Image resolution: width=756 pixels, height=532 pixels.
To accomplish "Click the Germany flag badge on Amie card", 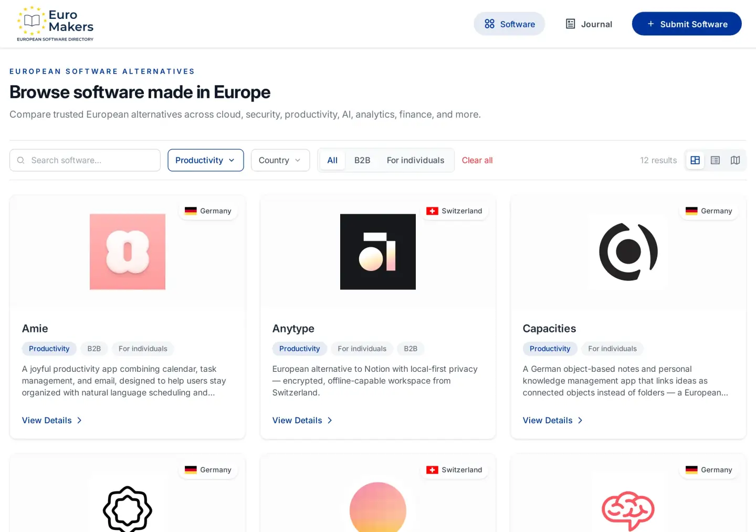I will (208, 211).
